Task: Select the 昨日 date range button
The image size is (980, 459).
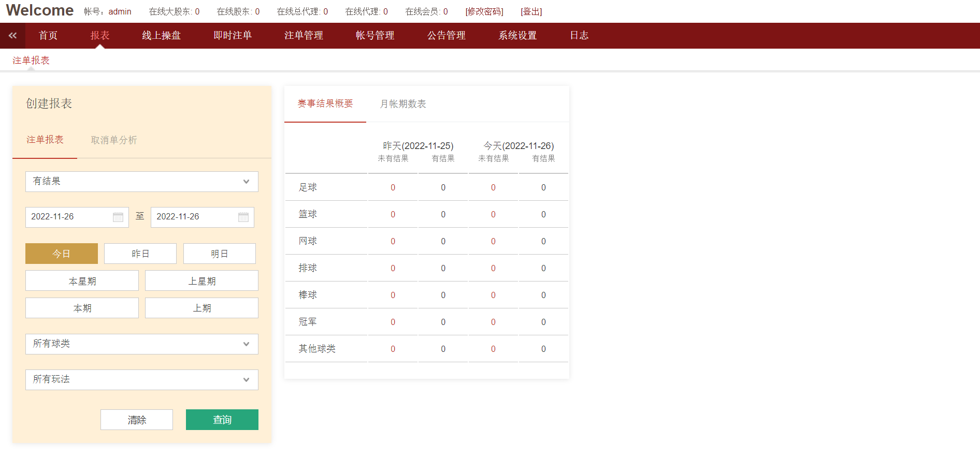Action: pos(140,254)
